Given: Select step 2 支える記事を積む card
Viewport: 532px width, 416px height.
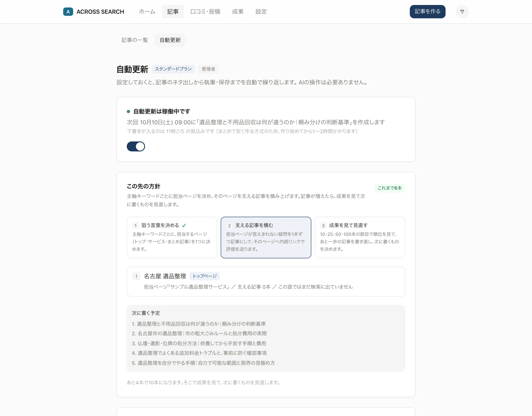Looking at the screenshot, I should click(x=266, y=237).
